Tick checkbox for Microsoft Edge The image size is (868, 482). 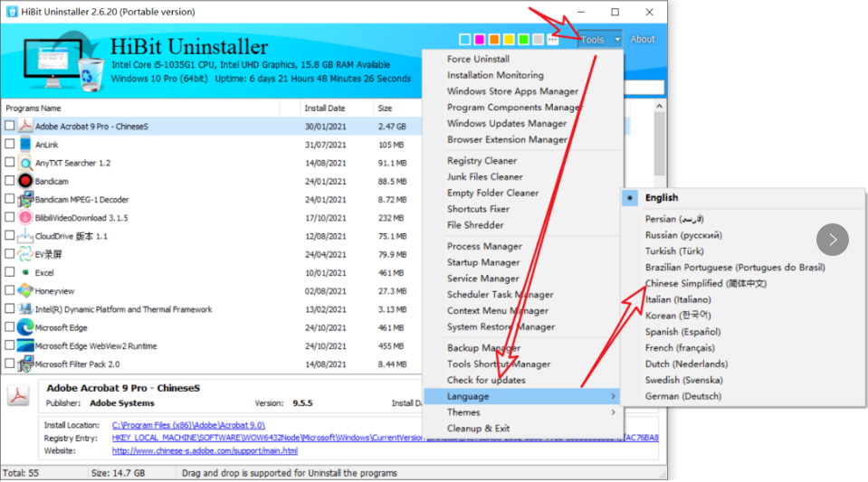9,326
